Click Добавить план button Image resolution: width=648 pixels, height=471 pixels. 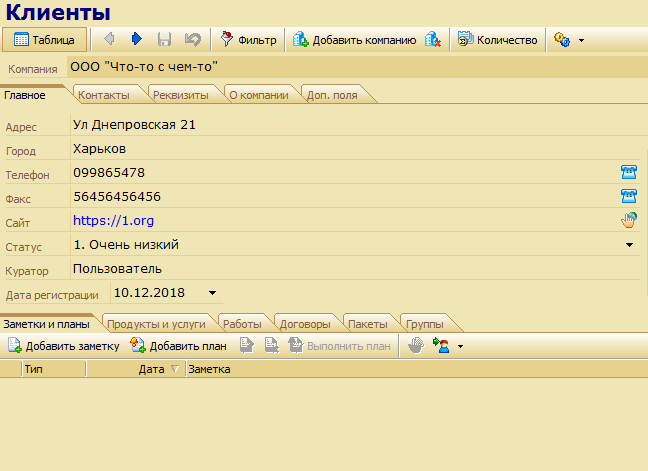pyautogui.click(x=179, y=346)
